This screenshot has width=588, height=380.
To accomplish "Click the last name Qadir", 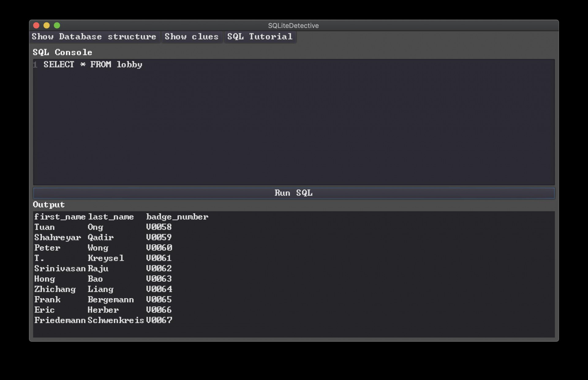I will point(100,237).
